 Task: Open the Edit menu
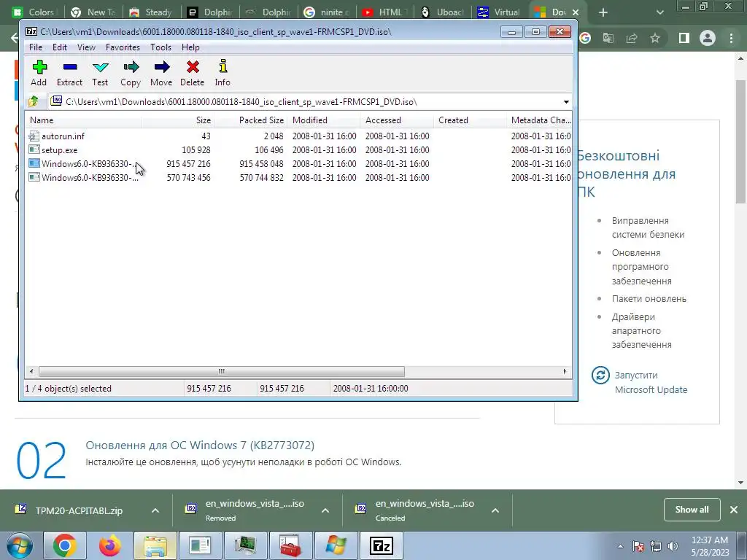coord(60,47)
